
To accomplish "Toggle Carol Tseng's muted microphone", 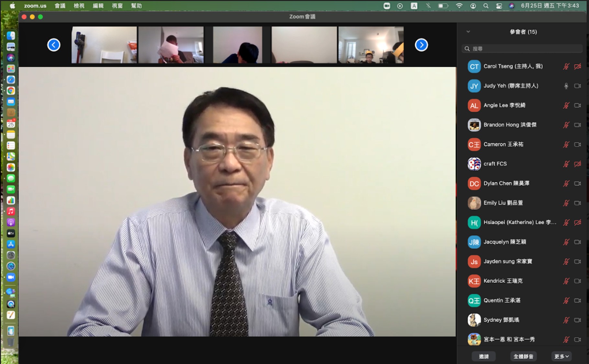I will tap(566, 67).
